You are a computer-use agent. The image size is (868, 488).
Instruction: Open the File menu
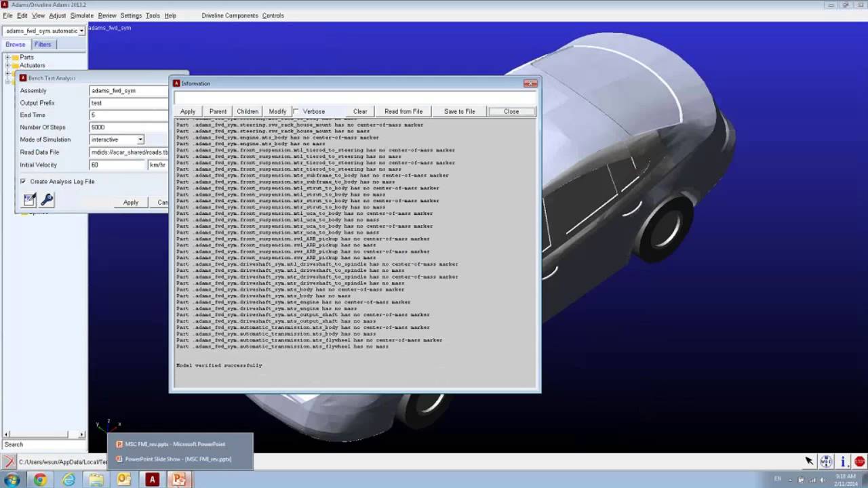click(7, 16)
